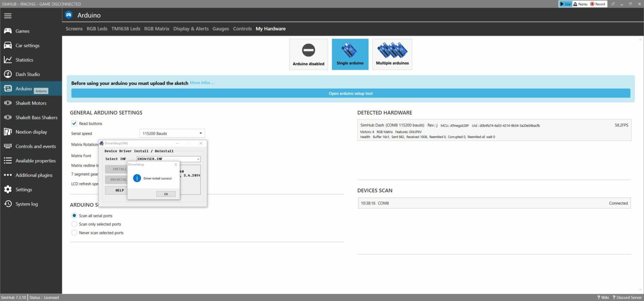Follow the More infos link
The height and width of the screenshot is (301, 644).
pyautogui.click(x=202, y=83)
